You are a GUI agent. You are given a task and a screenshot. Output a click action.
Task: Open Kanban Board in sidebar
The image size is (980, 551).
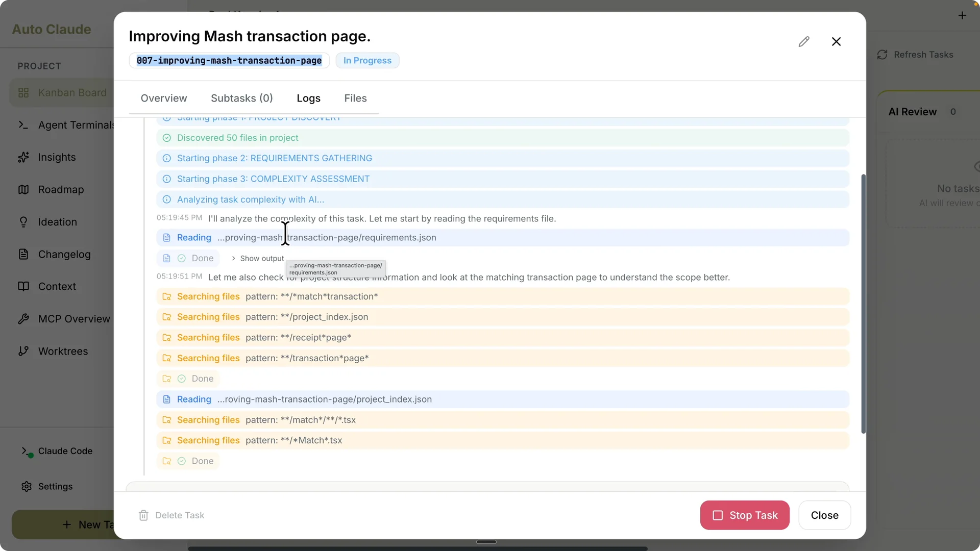(62, 93)
